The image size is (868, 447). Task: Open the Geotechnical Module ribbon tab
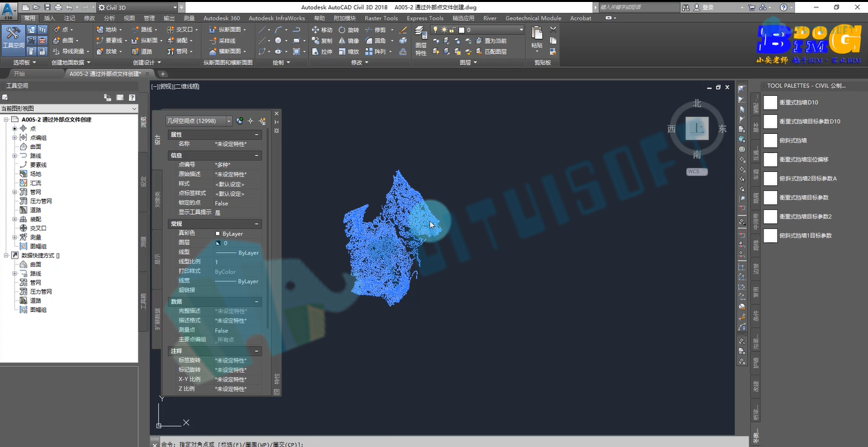(x=532, y=18)
